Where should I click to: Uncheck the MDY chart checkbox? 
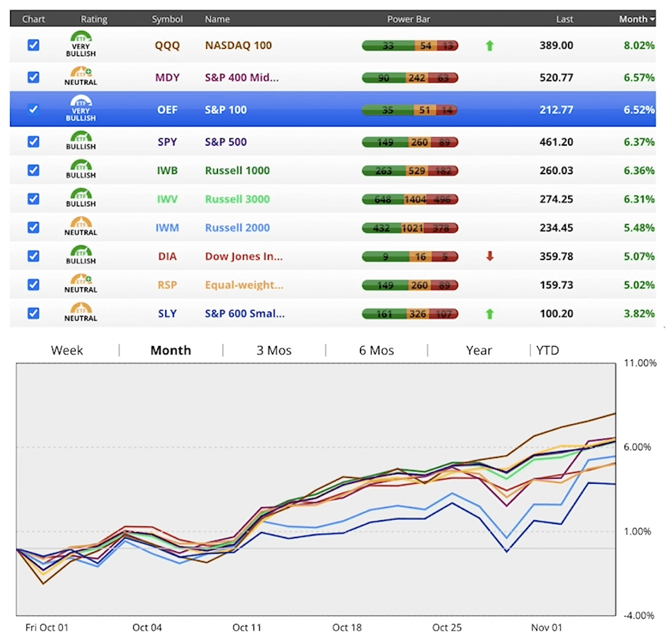(34, 77)
